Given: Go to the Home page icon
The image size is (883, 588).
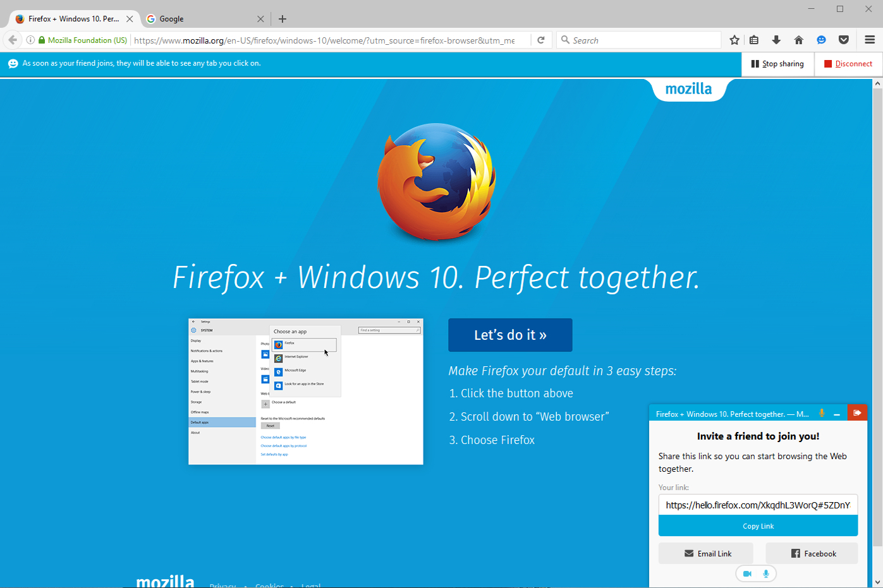Looking at the screenshot, I should (x=799, y=40).
